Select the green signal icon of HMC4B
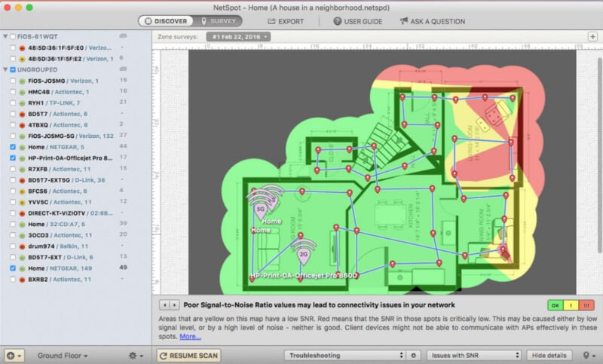Viewport: 603px width, 364px height. coord(23,92)
